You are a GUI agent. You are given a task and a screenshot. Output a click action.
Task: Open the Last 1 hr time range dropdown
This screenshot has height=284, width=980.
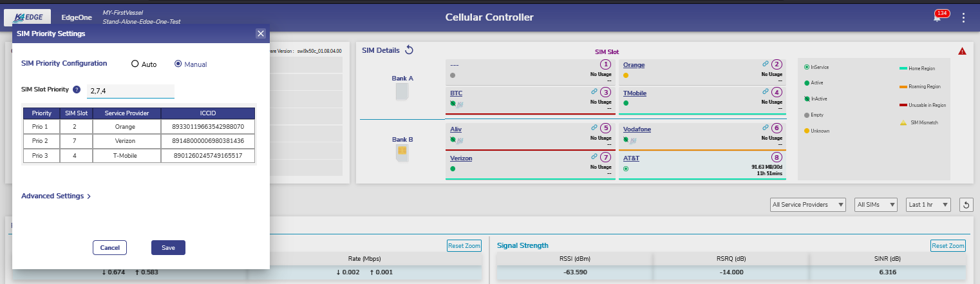click(x=928, y=205)
